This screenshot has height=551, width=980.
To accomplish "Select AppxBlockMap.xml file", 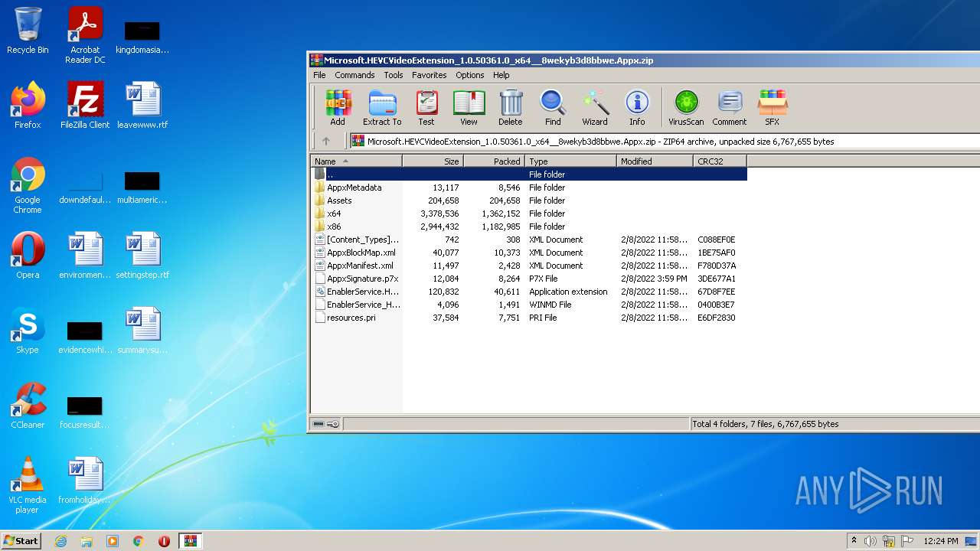I will coord(529,253).
